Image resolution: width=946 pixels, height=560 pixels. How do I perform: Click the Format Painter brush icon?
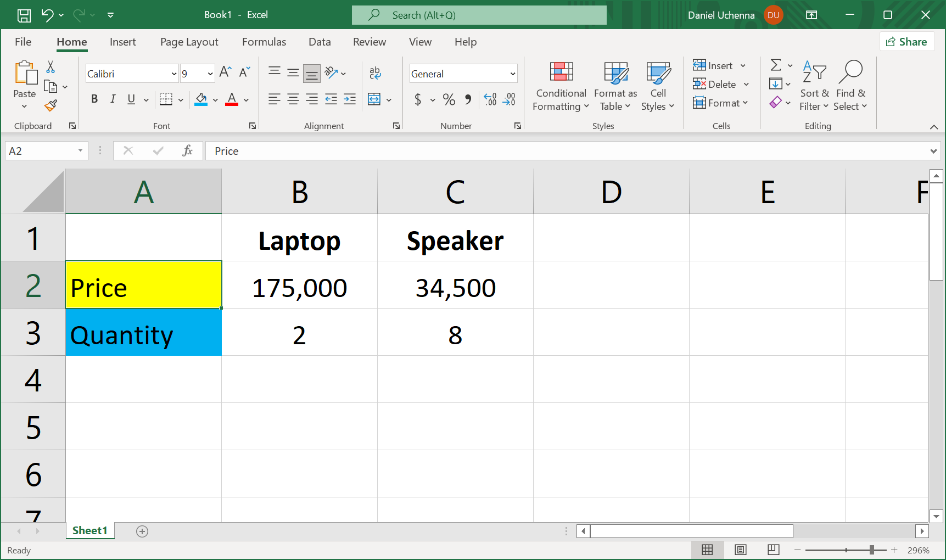click(x=51, y=105)
